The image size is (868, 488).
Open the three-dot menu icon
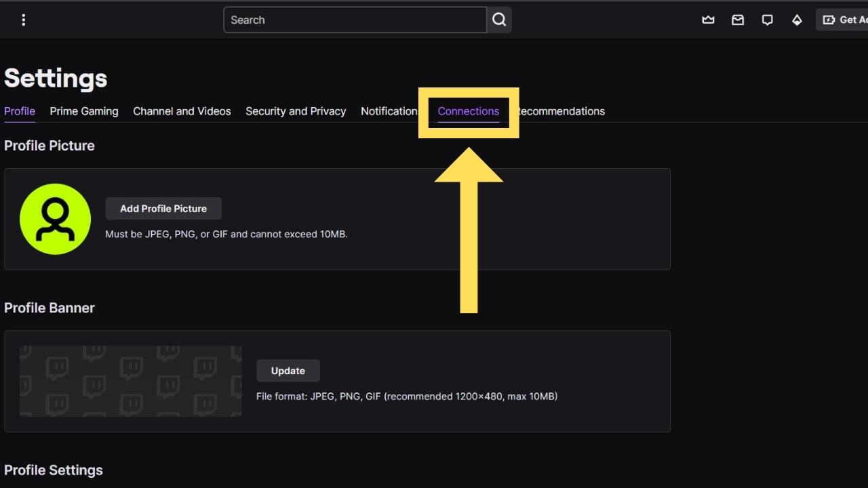[x=24, y=20]
